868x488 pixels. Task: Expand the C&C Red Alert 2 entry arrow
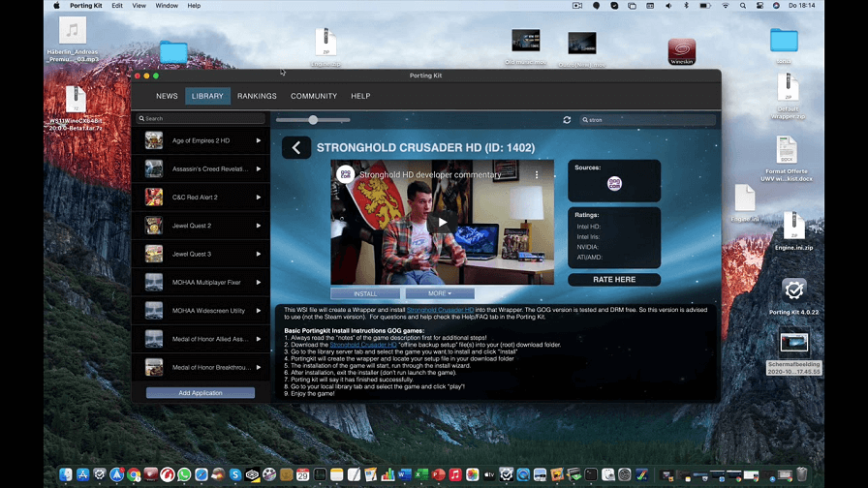pos(259,197)
